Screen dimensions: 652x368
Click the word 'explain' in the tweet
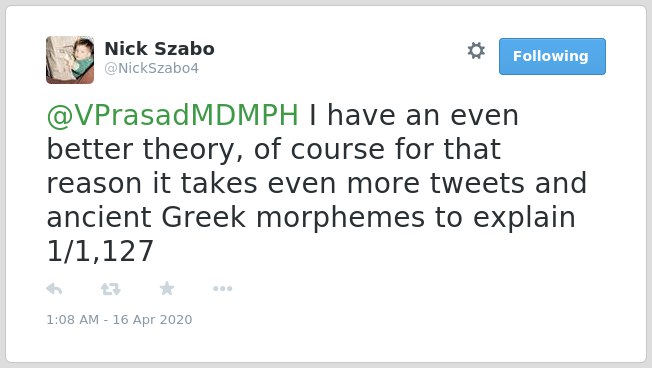[x=524, y=218]
